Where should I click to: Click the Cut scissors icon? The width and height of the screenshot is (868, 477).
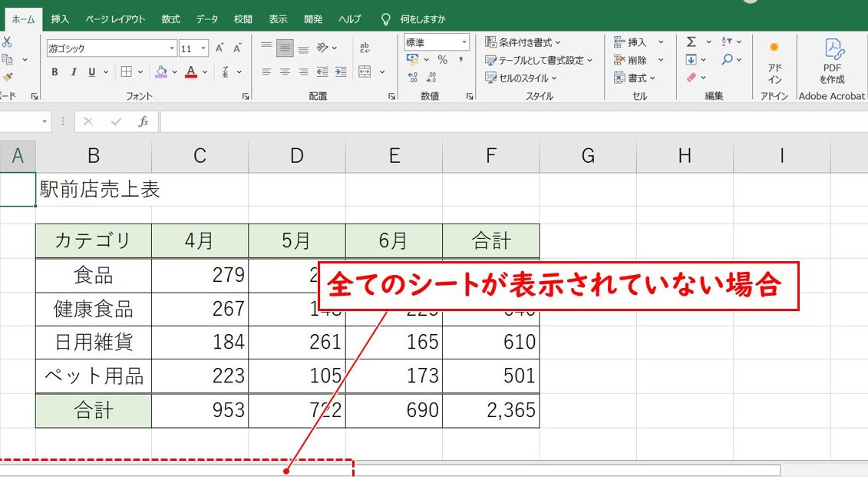(7, 42)
